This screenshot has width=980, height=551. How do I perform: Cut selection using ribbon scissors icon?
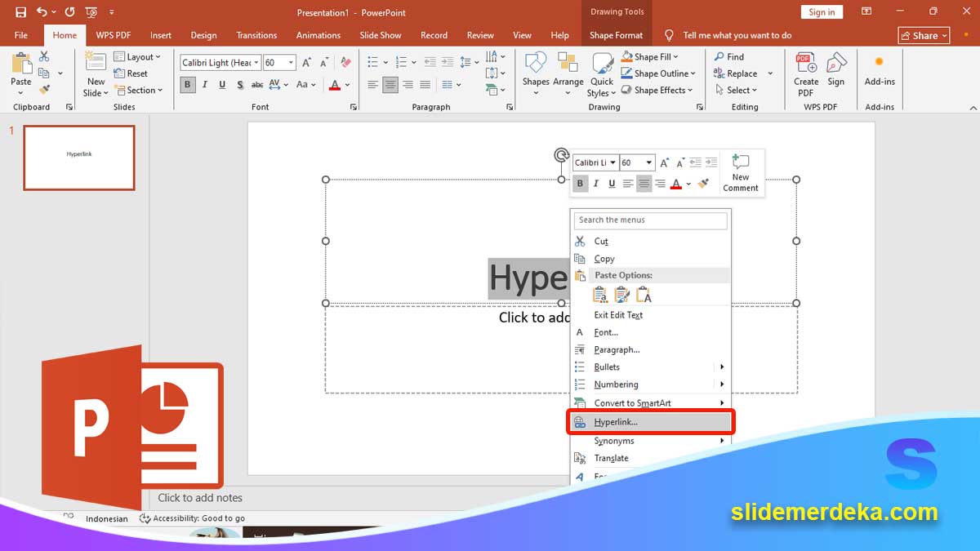point(44,56)
